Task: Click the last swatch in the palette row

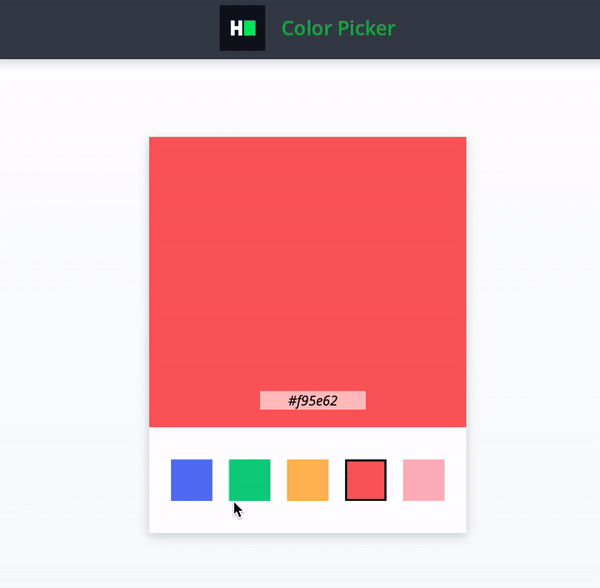Action: coord(423,480)
